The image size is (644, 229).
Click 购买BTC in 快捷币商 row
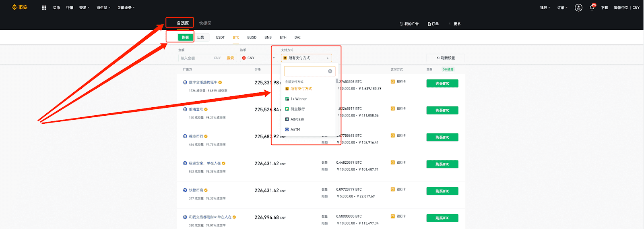(442, 191)
